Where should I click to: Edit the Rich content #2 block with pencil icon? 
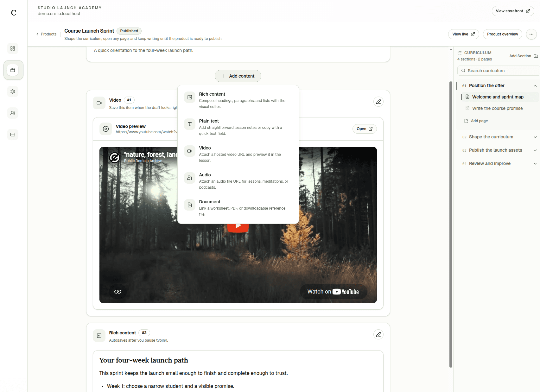click(378, 334)
